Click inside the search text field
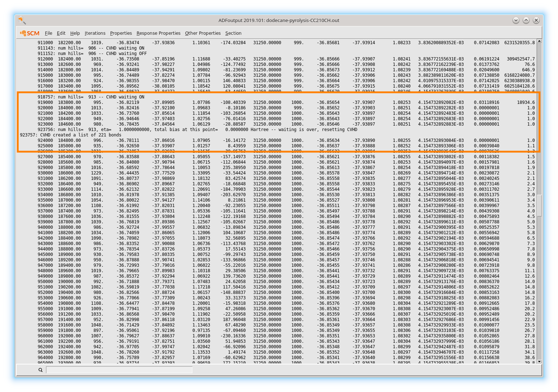Screen dimensions: 558x392 [120, 370]
